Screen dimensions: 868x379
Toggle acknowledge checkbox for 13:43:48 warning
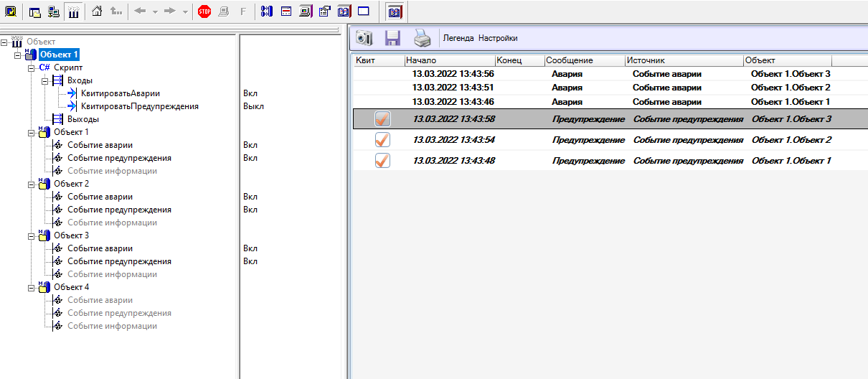coord(383,161)
